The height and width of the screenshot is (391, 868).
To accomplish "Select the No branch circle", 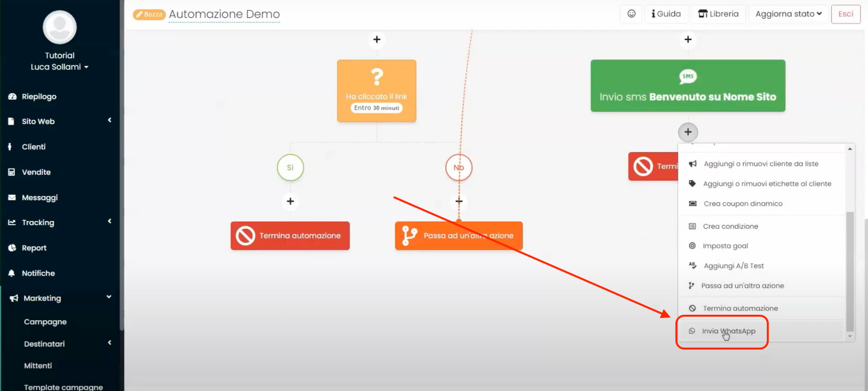I will point(458,167).
